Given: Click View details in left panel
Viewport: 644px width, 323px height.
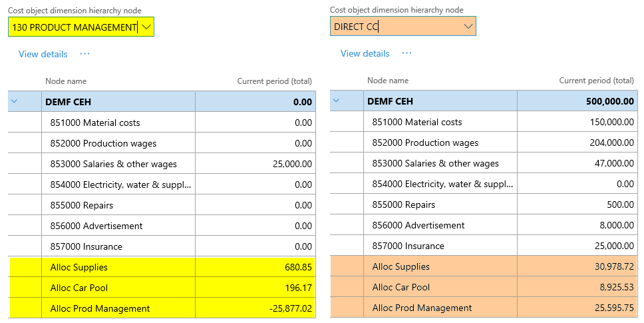Looking at the screenshot, I should coord(43,54).
